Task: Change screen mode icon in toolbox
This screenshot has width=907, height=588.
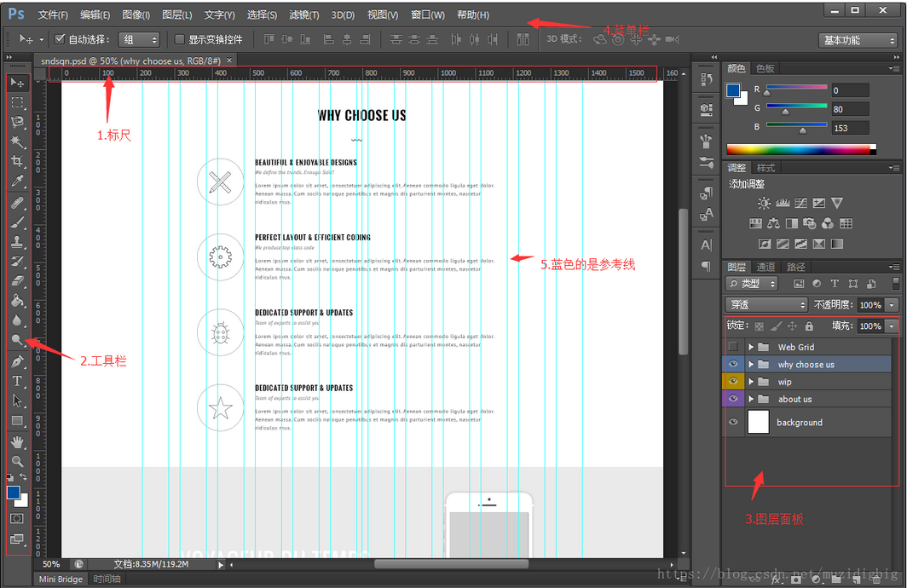Action: point(17,539)
